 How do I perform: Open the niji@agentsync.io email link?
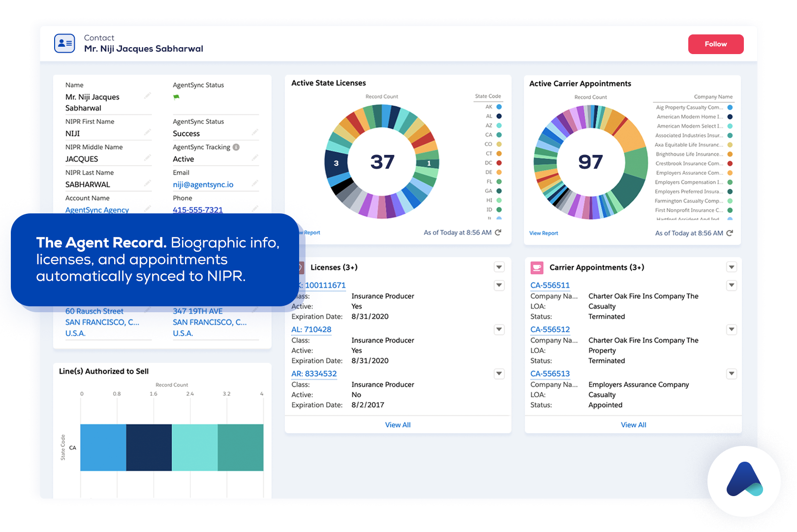[x=203, y=184]
